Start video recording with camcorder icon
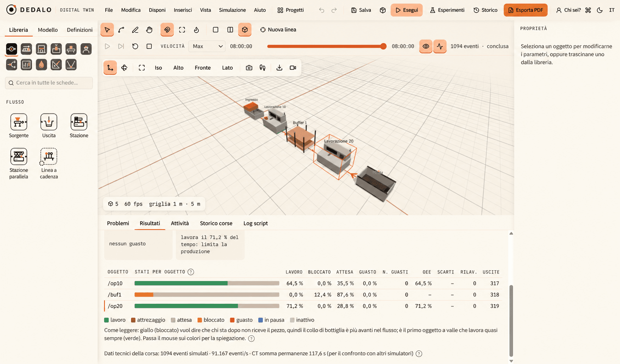 [x=293, y=68]
